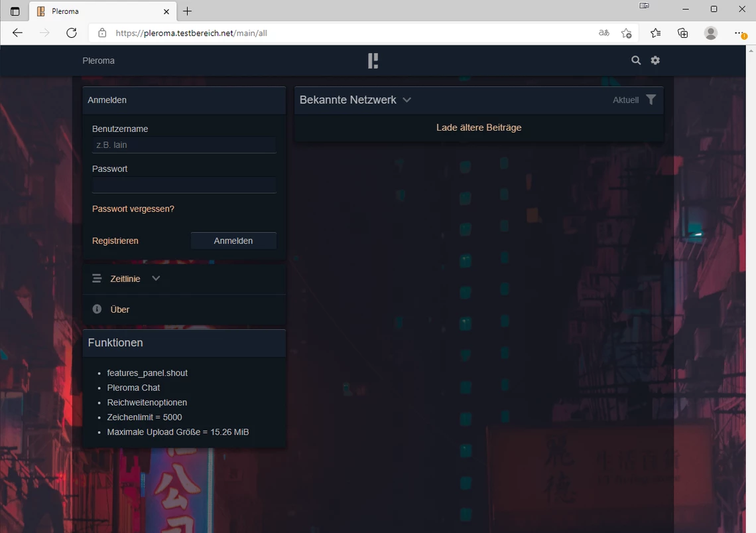The image size is (756, 533).
Task: Add this page to favorites star
Action: pyautogui.click(x=626, y=33)
